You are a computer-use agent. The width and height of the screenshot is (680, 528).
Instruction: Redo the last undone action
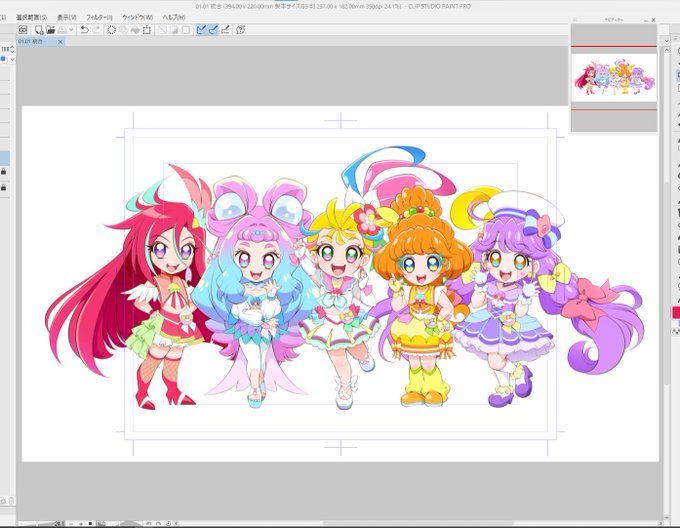click(96, 29)
